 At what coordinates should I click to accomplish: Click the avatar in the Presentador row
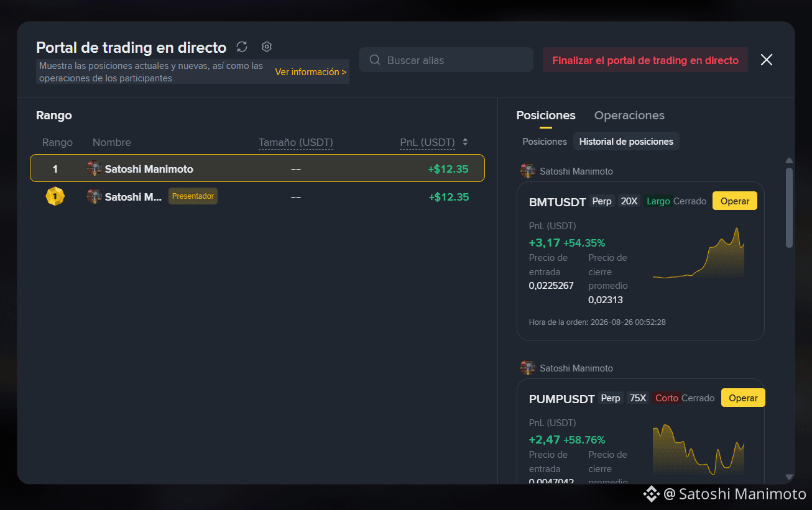click(x=94, y=196)
